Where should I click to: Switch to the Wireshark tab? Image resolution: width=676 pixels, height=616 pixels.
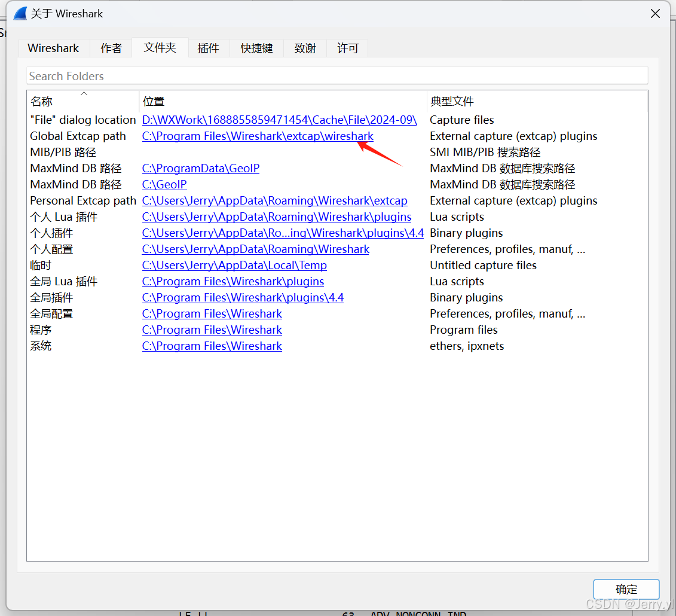coord(53,48)
